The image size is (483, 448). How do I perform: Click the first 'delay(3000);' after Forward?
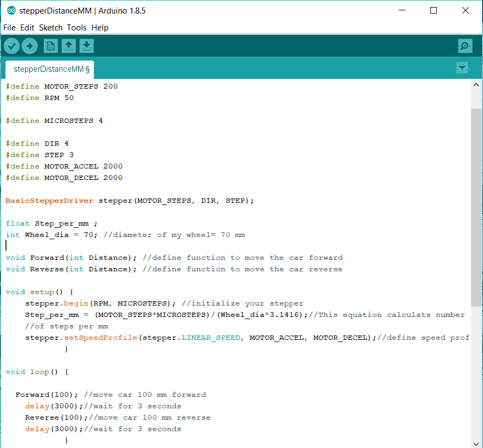click(54, 406)
